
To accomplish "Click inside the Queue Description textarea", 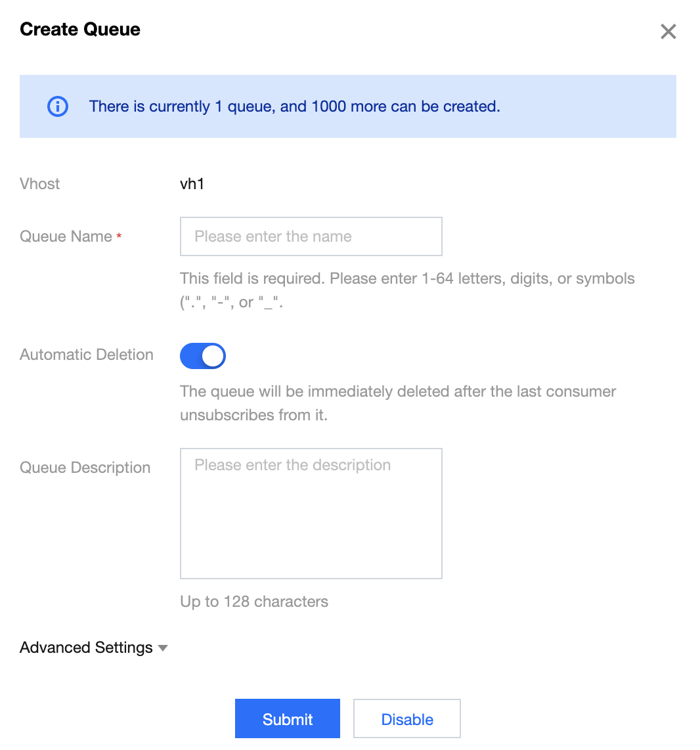I will pos(311,513).
